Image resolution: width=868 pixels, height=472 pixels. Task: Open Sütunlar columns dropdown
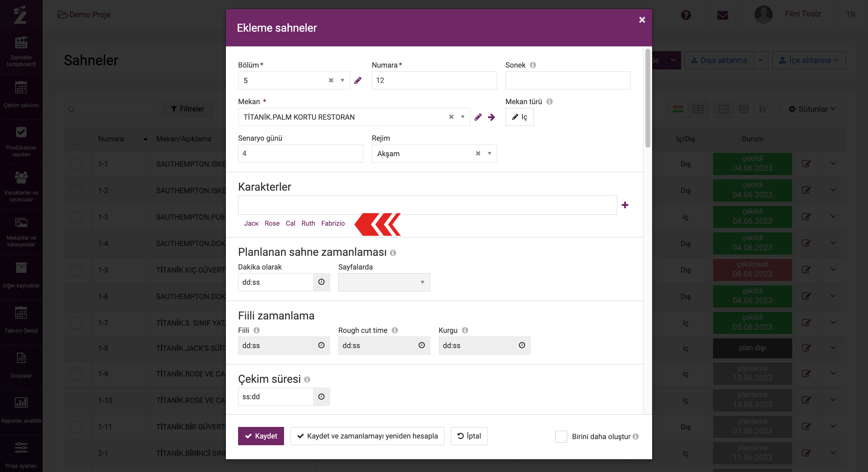[x=812, y=109]
